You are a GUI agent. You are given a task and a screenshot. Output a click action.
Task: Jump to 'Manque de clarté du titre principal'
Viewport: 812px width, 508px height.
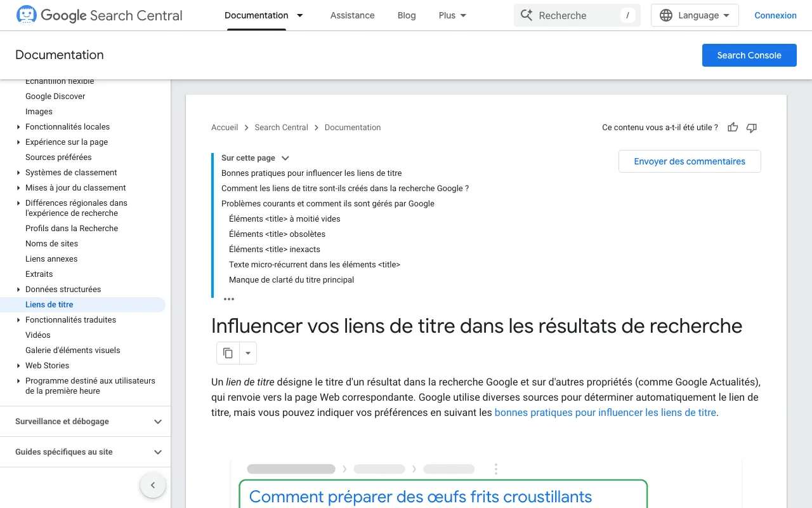click(x=291, y=280)
